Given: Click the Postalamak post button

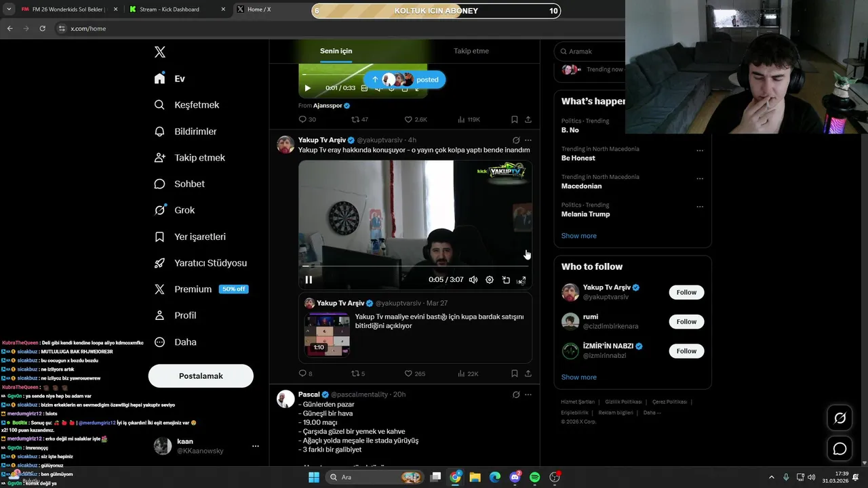Looking at the screenshot, I should tap(201, 375).
